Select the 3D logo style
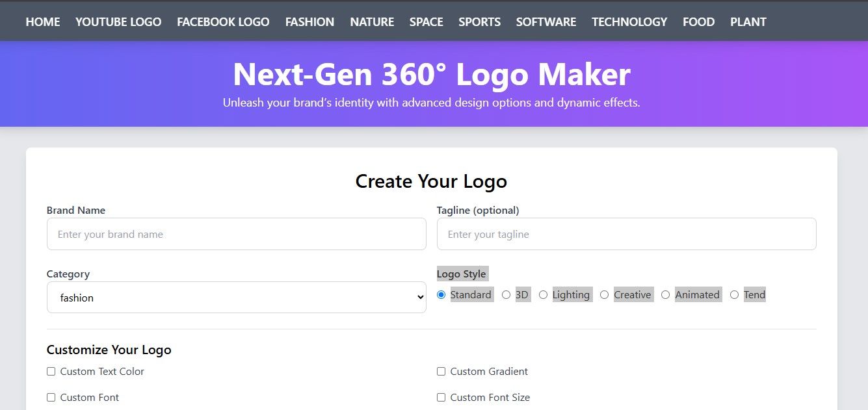 [506, 295]
